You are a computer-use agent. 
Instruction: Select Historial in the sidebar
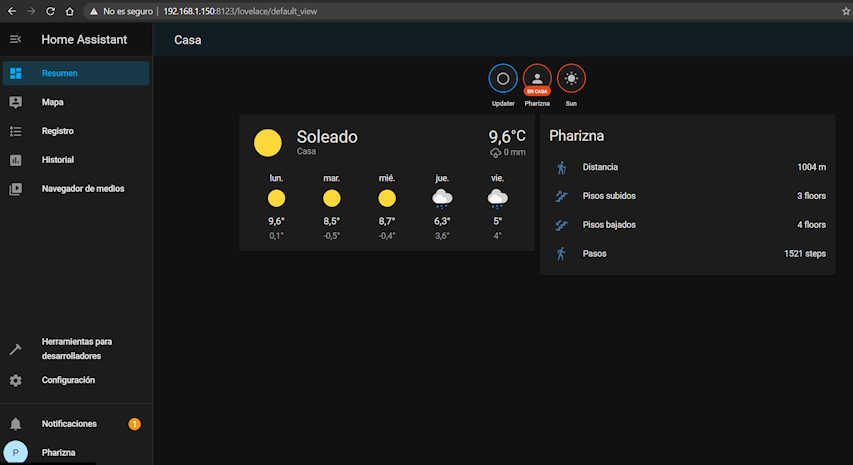coord(76,160)
